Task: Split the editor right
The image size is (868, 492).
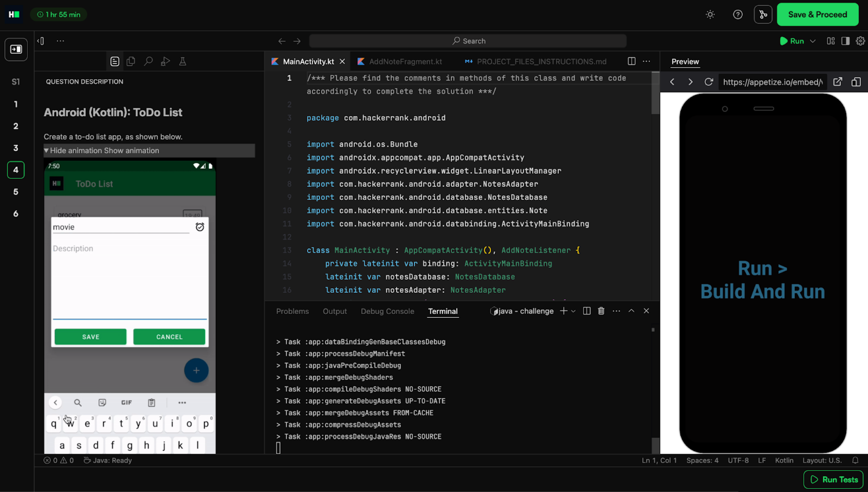Action: [x=631, y=61]
